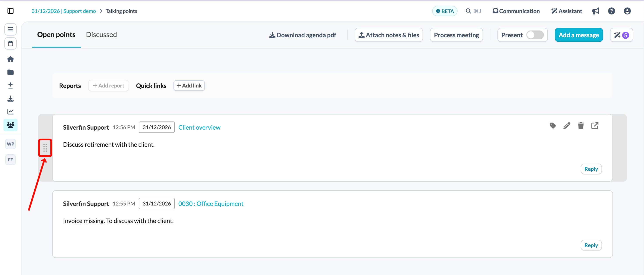
Task: Open the hamburger list menu icon
Action: tap(11, 29)
